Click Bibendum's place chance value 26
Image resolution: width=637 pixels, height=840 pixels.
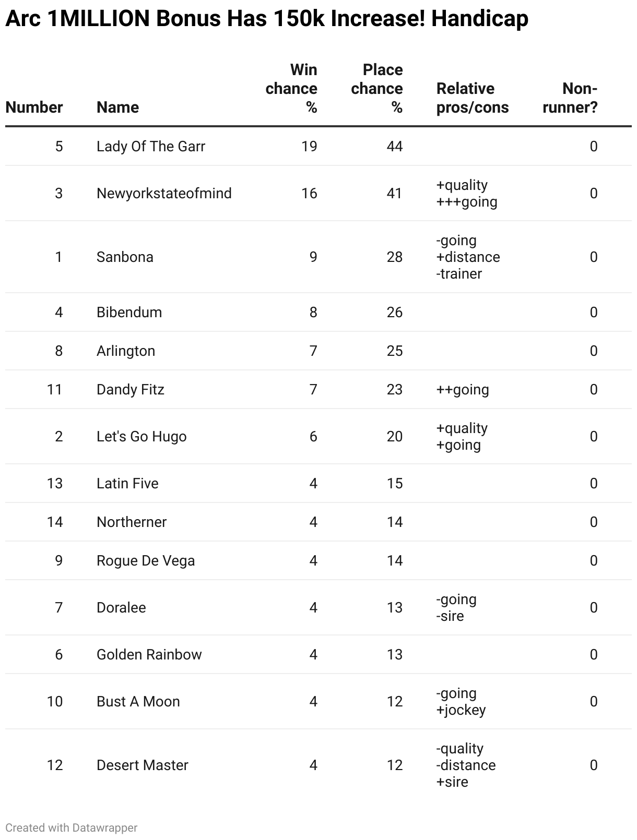point(395,313)
